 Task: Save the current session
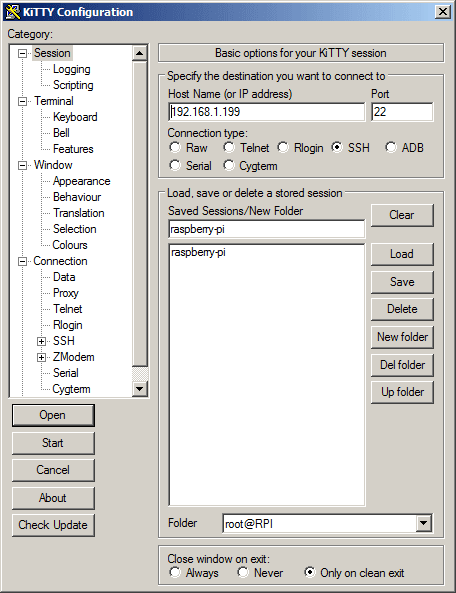pos(402,282)
